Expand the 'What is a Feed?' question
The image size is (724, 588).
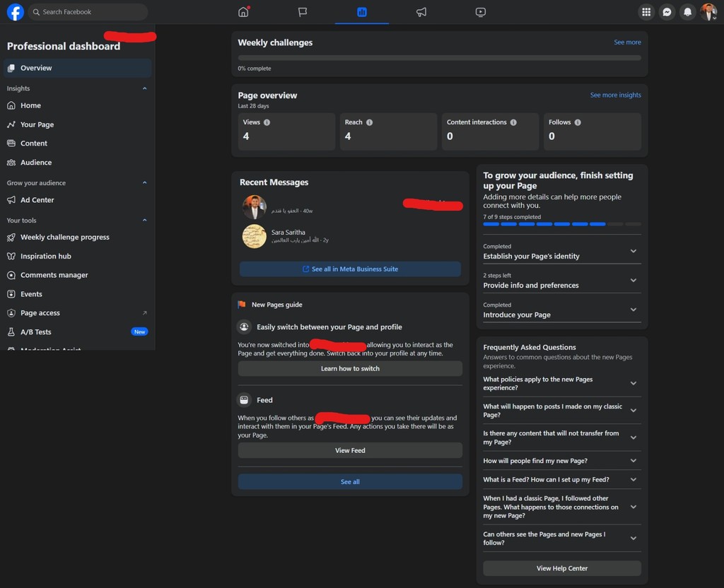coord(633,480)
